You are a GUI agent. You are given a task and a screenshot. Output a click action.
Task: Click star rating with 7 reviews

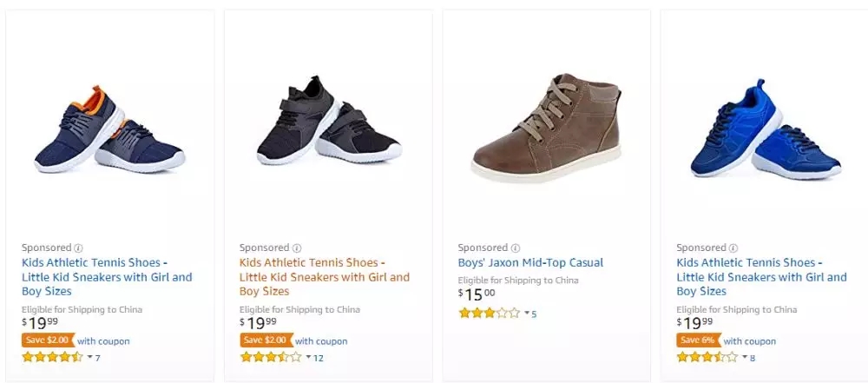coord(52,357)
